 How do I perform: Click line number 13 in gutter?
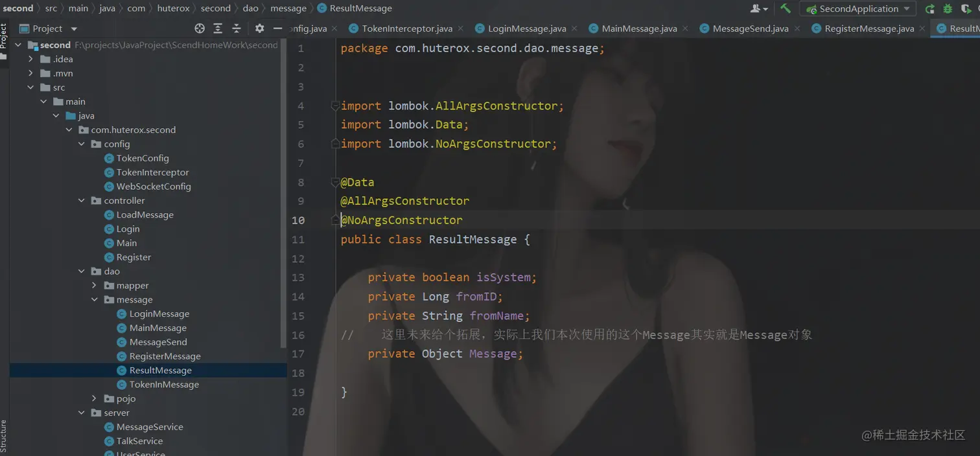[x=298, y=278]
